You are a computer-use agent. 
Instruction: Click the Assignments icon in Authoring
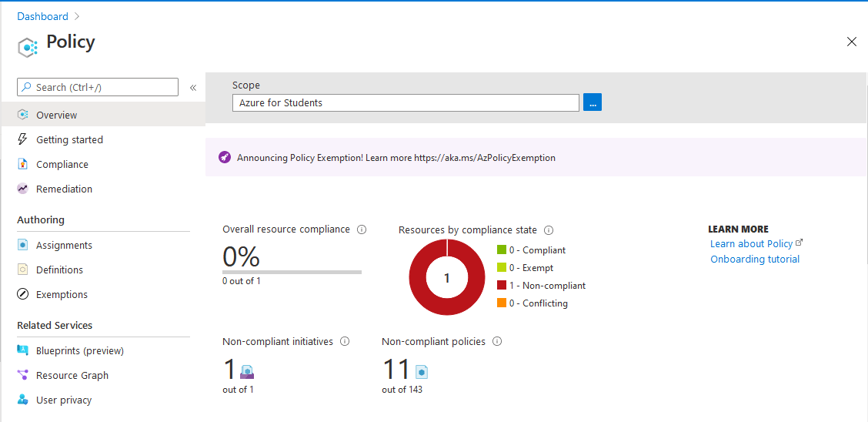[x=22, y=245]
